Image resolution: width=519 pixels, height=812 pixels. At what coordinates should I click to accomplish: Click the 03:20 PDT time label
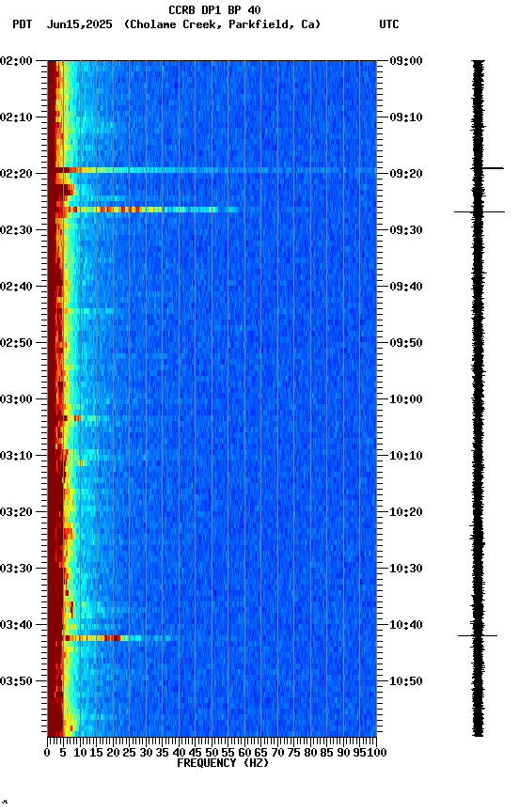(16, 512)
